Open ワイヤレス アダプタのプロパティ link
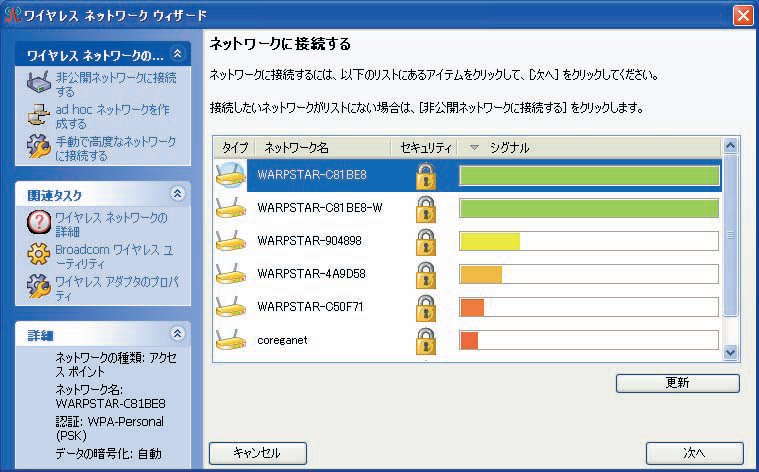Screen dimensions: 759x472 click(117, 288)
